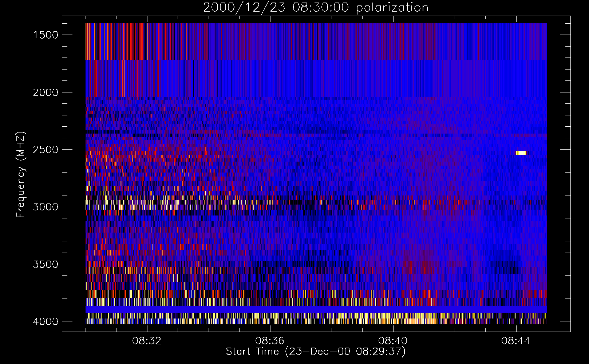Viewport: 589px width, 364px height.
Task: Click the '08:44' time axis label
Action: click(x=516, y=341)
